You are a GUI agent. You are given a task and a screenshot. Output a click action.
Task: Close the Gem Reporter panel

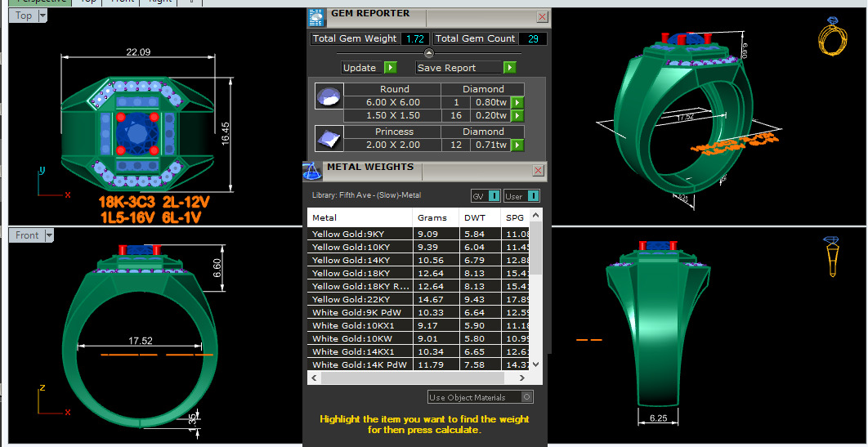[542, 17]
